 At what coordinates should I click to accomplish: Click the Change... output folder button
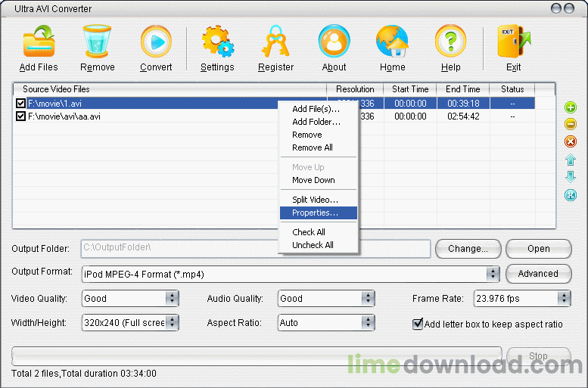click(x=467, y=249)
